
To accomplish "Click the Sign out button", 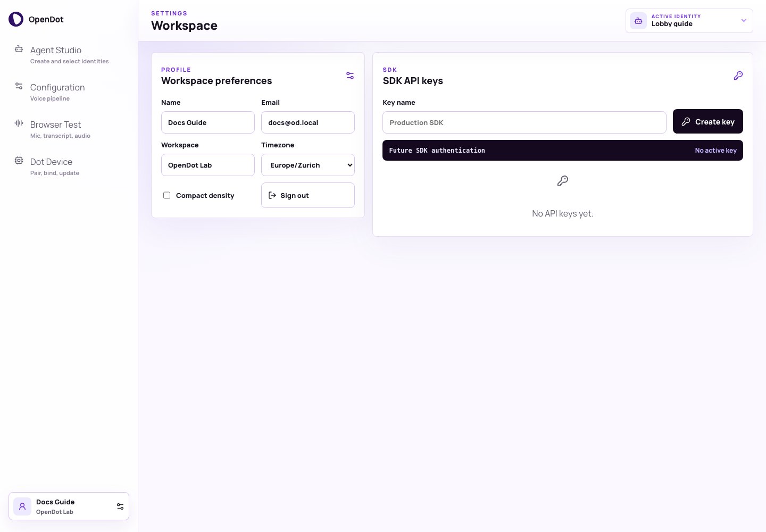I will (x=308, y=195).
